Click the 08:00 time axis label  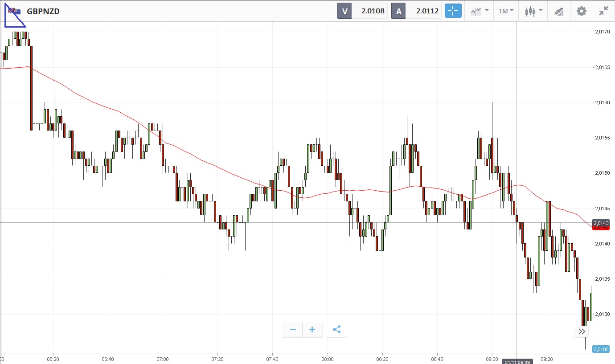pyautogui.click(x=327, y=359)
